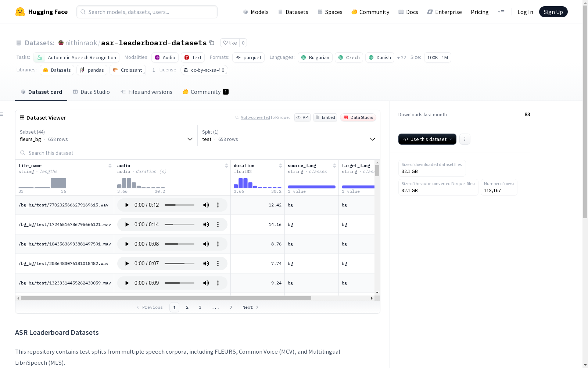Open the Pricing page
Screen dimensions: 588x368
click(480, 12)
